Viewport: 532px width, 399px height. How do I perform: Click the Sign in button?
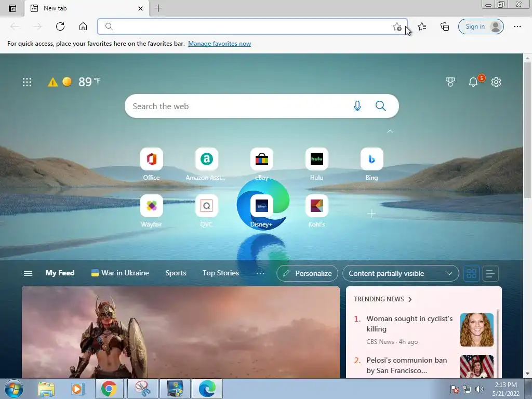[481, 26]
